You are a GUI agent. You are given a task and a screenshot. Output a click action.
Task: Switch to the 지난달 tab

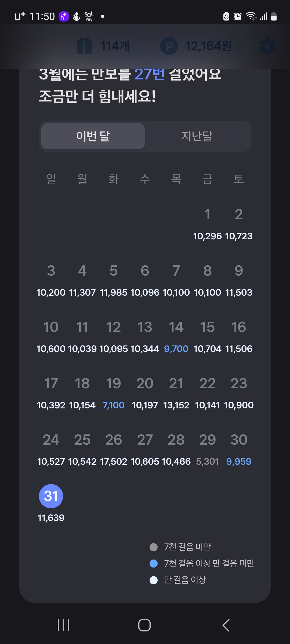click(197, 136)
